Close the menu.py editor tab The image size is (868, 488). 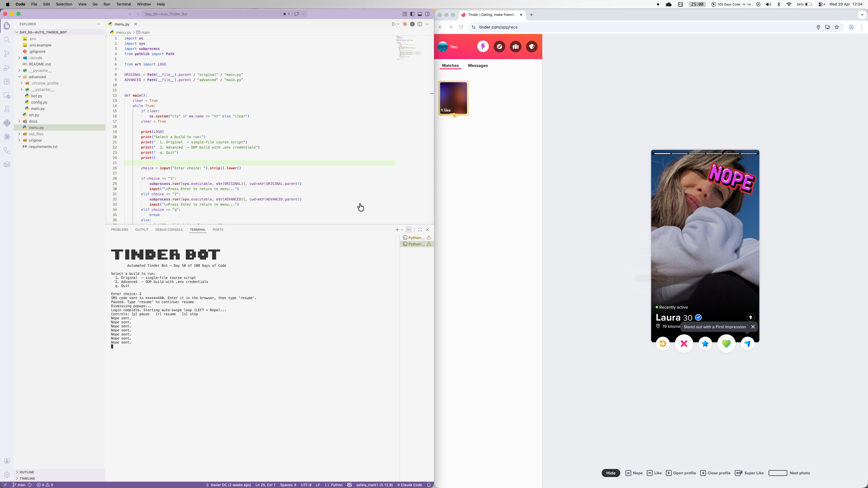[x=135, y=24]
